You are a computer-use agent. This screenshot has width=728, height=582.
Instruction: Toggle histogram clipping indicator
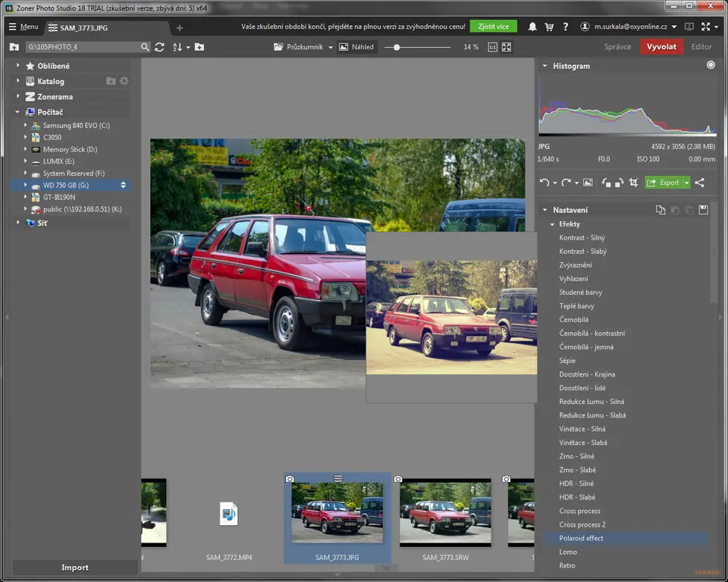pos(711,66)
